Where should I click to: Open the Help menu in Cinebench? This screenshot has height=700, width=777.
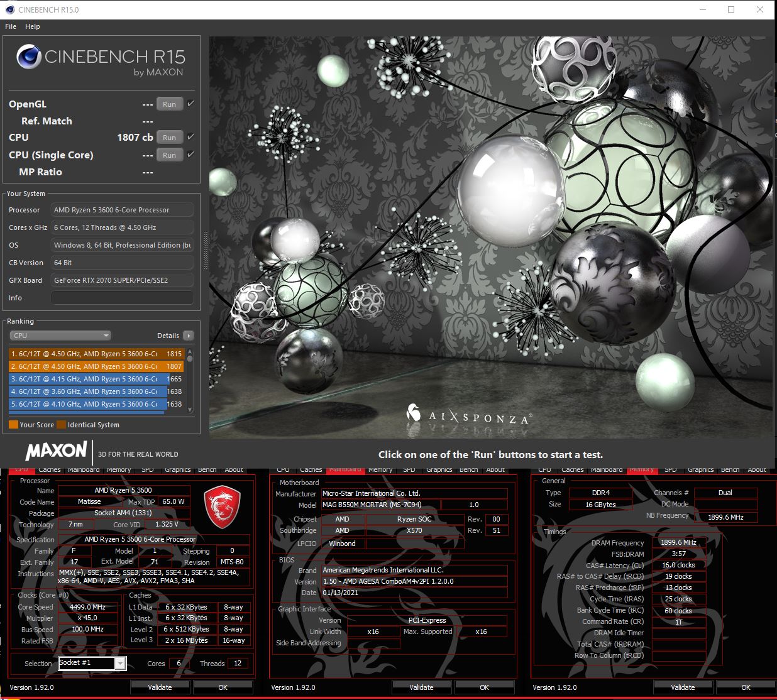[x=33, y=26]
